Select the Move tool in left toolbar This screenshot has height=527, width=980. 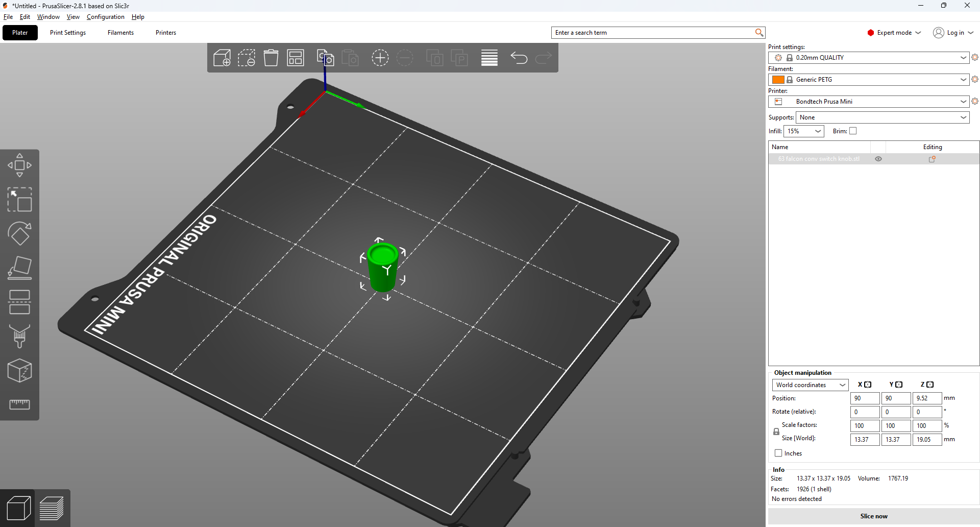[19, 165]
